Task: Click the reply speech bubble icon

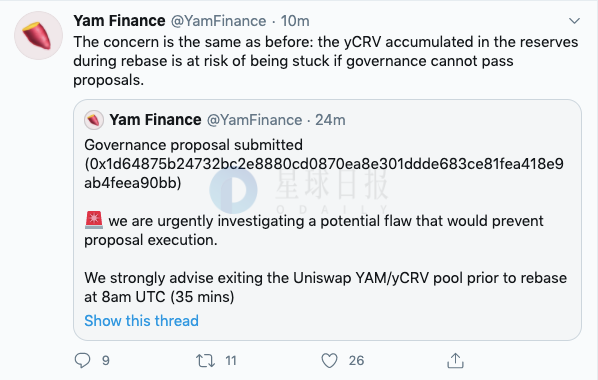Action: [82, 360]
